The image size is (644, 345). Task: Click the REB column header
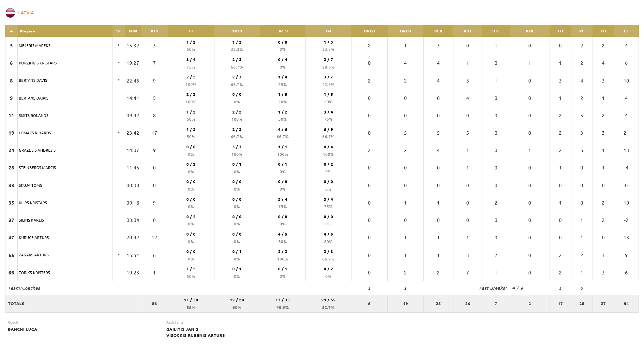pyautogui.click(x=438, y=31)
